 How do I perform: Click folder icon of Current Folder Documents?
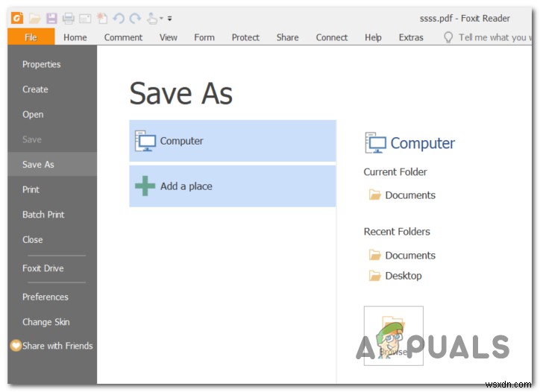click(374, 195)
